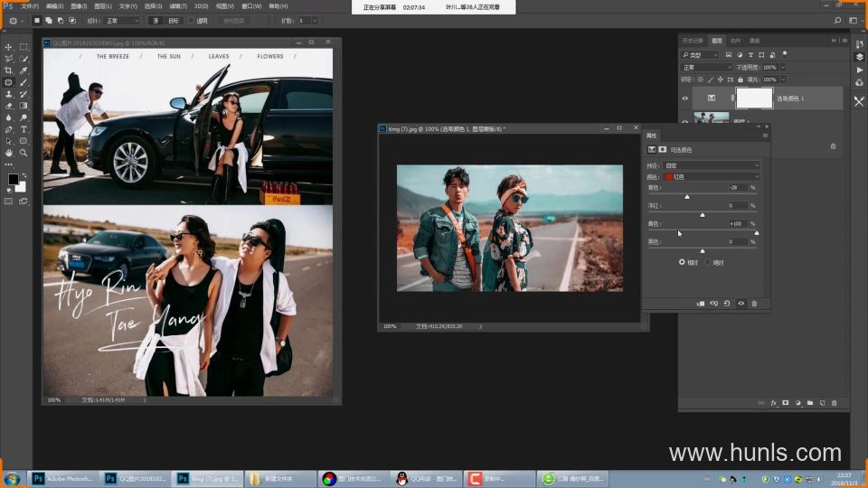The image size is (868, 488).
Task: Delete layer with Layers panel trash icon
Action: point(835,403)
